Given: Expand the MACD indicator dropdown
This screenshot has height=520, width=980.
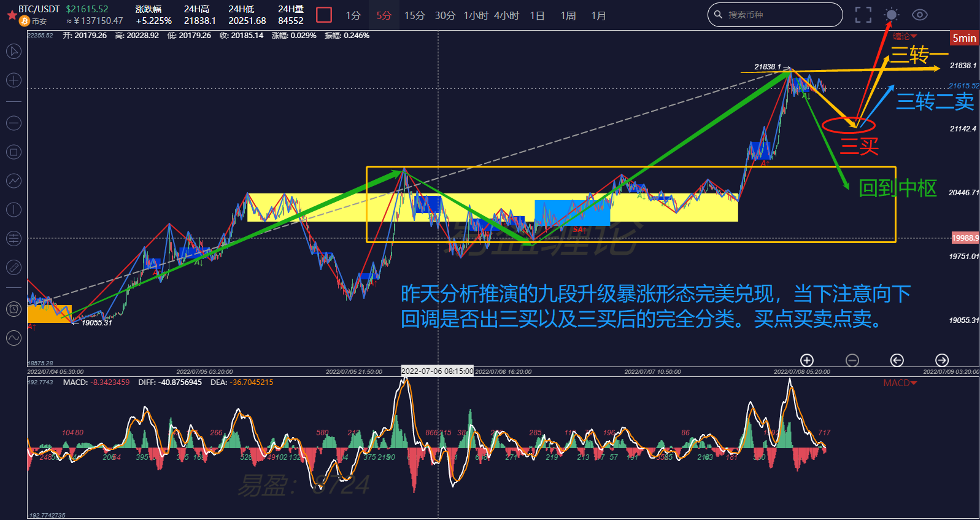Looking at the screenshot, I should coord(900,383).
